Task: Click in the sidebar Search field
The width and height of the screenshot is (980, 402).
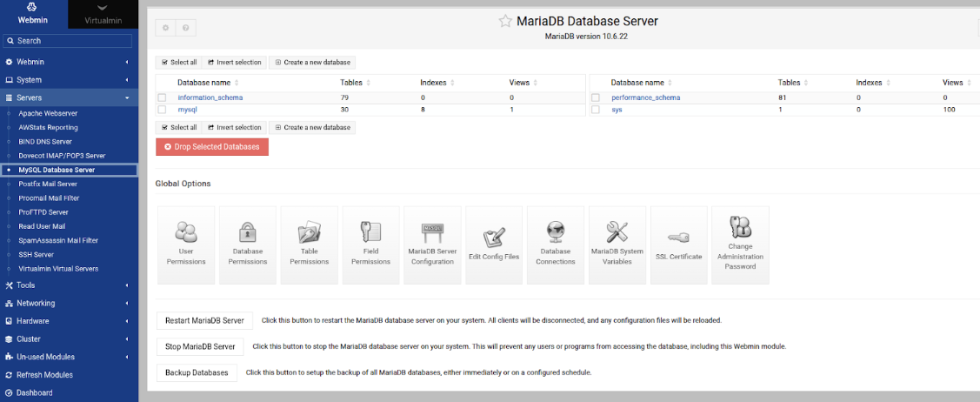Action: click(68, 41)
